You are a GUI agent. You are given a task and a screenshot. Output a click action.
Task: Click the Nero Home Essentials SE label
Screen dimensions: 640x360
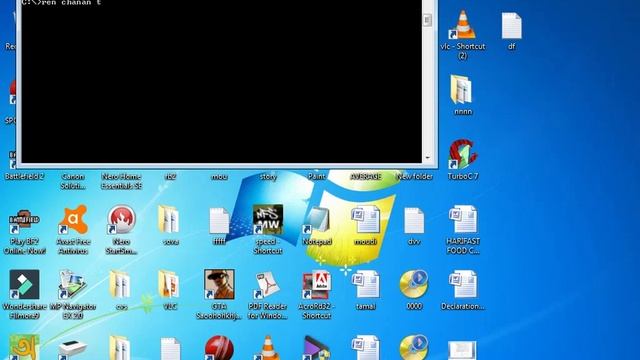pyautogui.click(x=121, y=181)
